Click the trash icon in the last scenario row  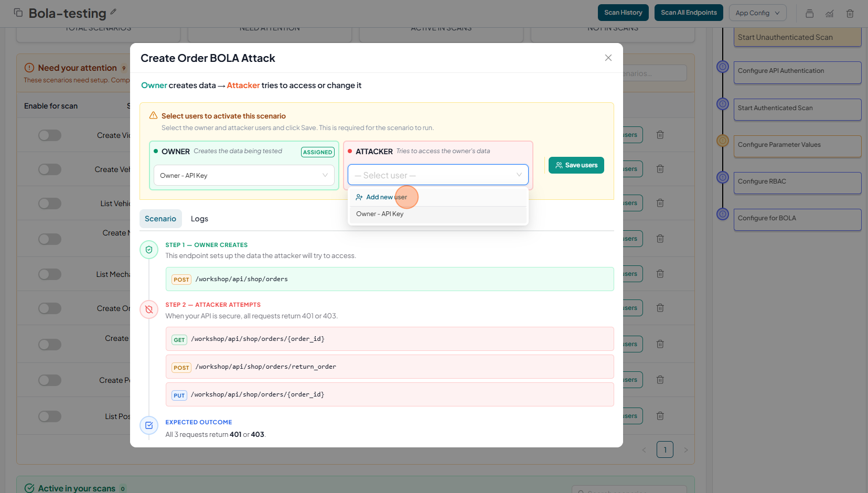coord(660,416)
